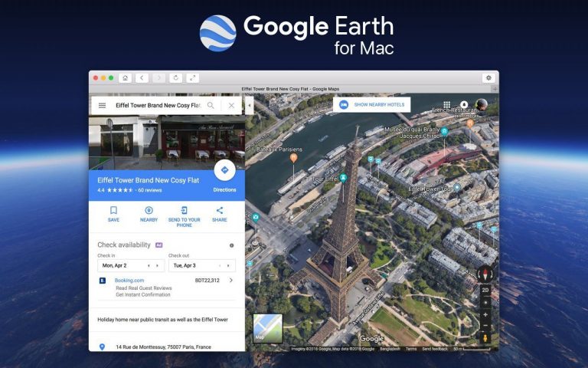Click the 60 reviews link
Image resolution: width=588 pixels, height=368 pixels.
tap(150, 190)
